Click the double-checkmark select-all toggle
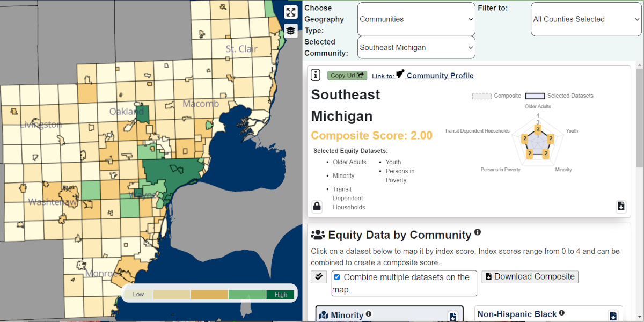This screenshot has width=644, height=322. [319, 277]
